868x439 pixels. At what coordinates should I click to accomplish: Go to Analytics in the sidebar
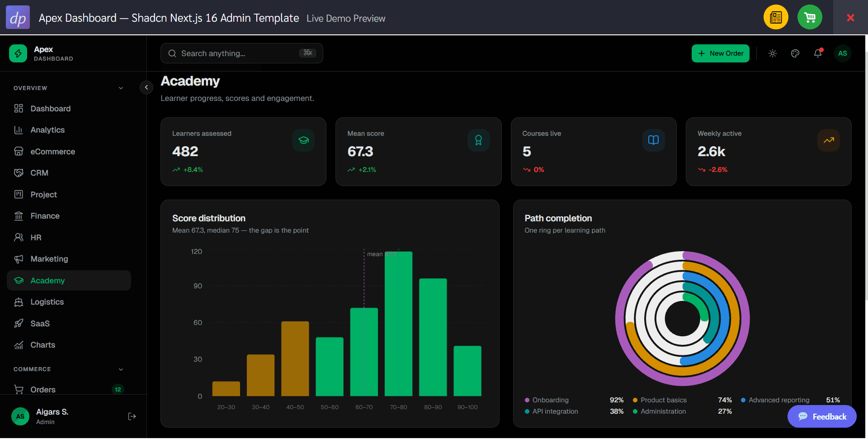pos(69,130)
